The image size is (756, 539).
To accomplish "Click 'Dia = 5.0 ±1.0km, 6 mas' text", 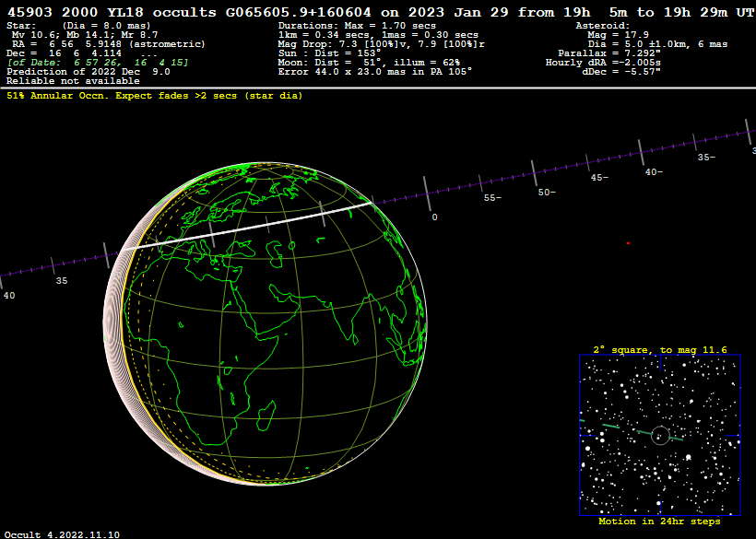I will [x=657, y=44].
